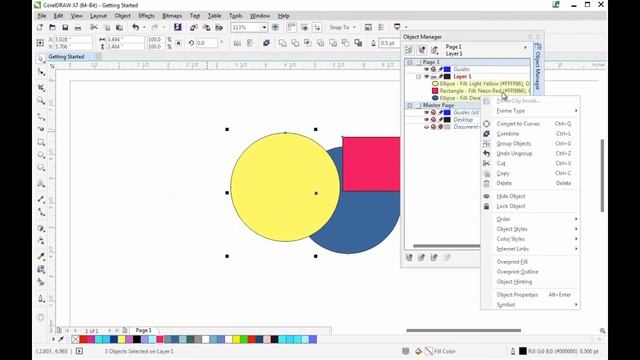Toggle visibility eye of Page 1 Guides
The image size is (640, 360).
point(427,69)
